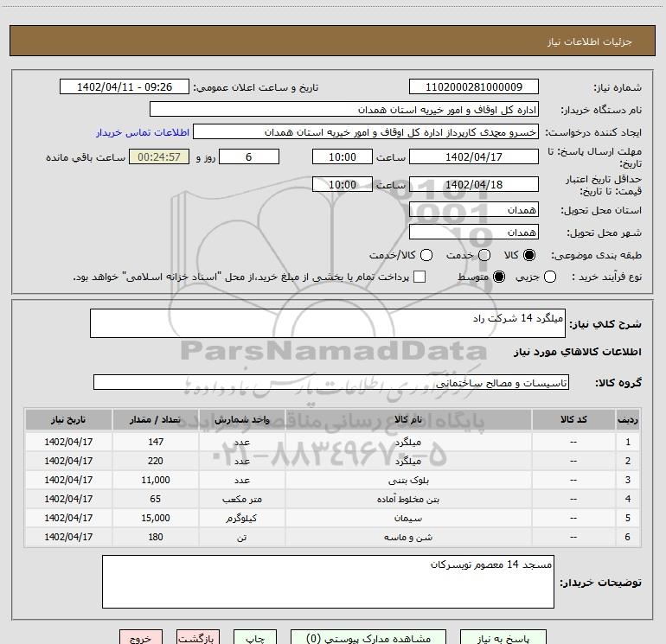
Task: Click the کد کالا column header
Action: click(x=573, y=419)
